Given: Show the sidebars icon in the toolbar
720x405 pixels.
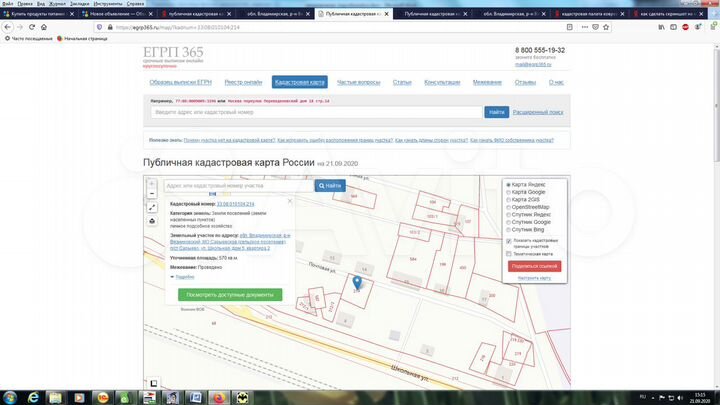Looking at the screenshot, I should click(673, 27).
